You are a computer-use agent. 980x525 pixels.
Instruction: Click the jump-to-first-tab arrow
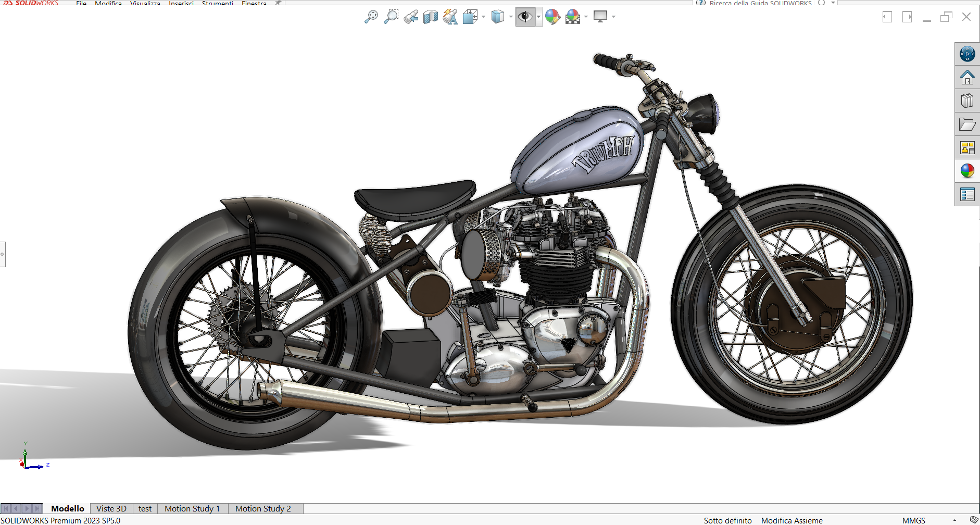(x=6, y=508)
